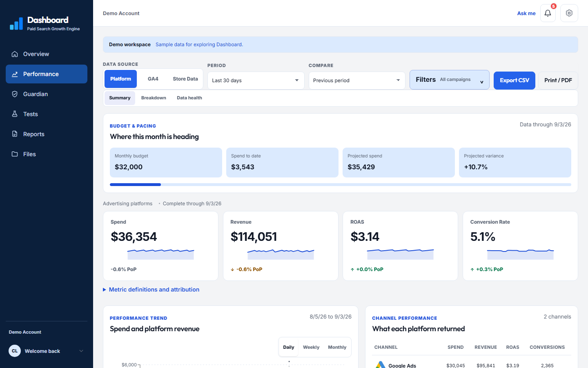The height and width of the screenshot is (368, 588).
Task: Click the CL user avatar
Action: 15,351
